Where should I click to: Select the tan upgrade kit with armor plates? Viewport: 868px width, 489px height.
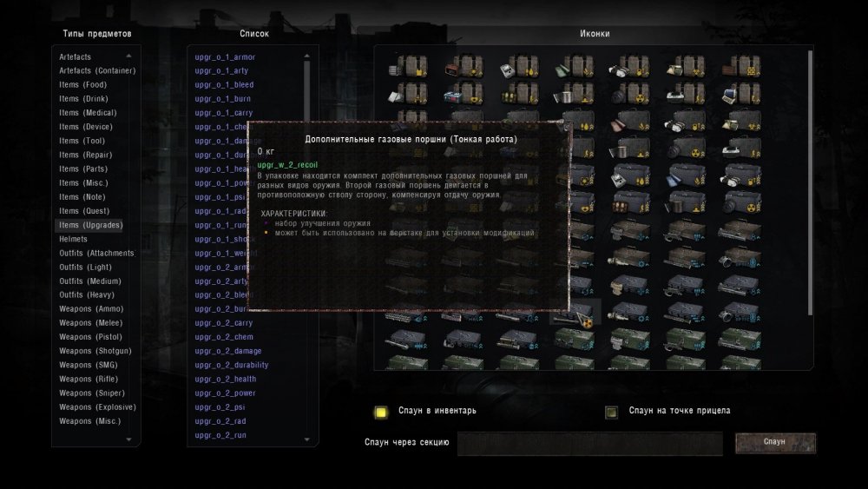point(409,67)
